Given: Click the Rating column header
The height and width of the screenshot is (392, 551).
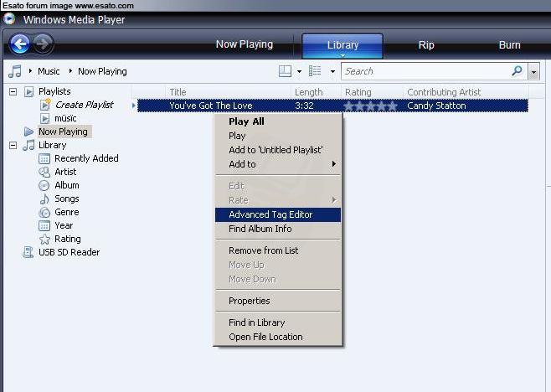Looking at the screenshot, I should coord(372,92).
